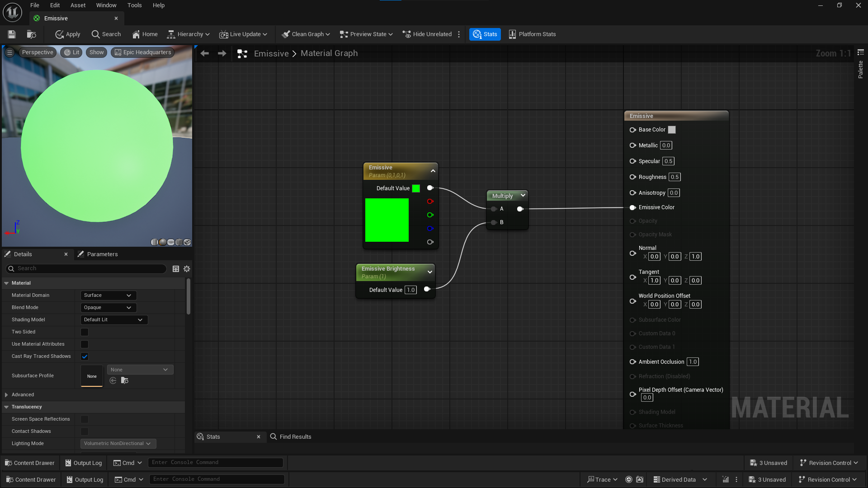Viewport: 868px width, 488px height.
Task: Enable the Two Sided checkbox
Action: click(85, 332)
